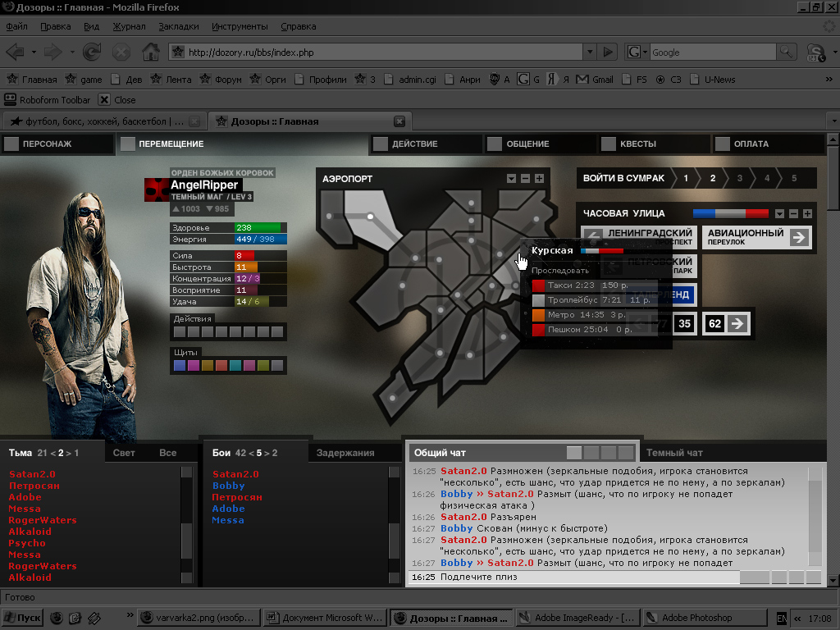This screenshot has height=630, width=840.
Task: Expand the Часовая улица dropdown arrow
Action: click(779, 214)
